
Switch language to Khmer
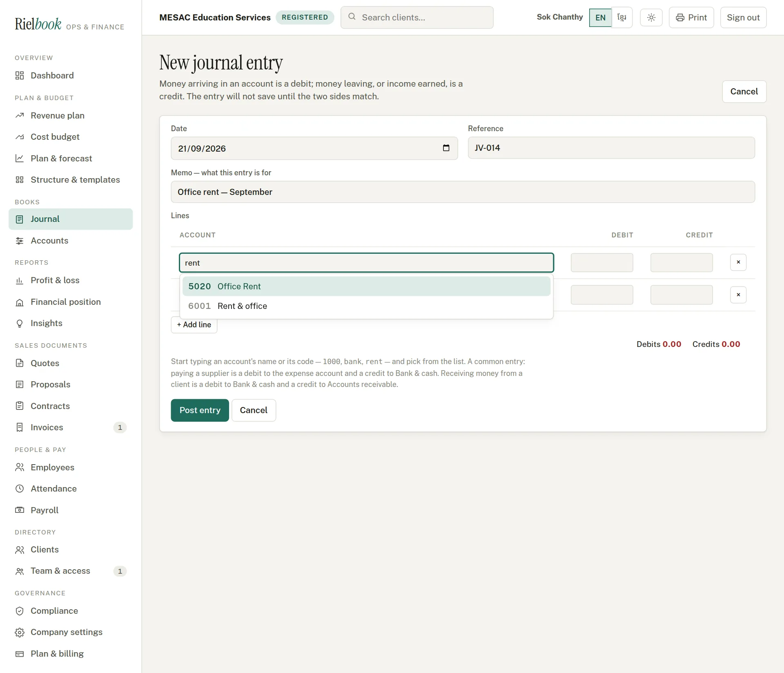(x=622, y=18)
